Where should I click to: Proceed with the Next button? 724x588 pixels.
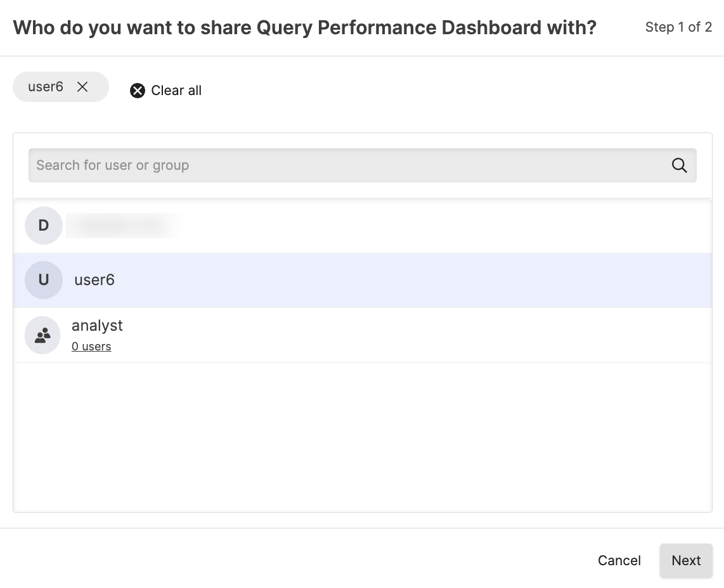tap(686, 561)
